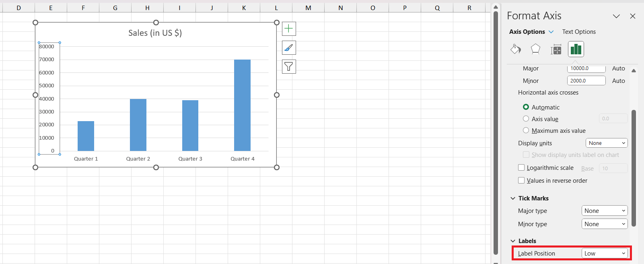Image resolution: width=644 pixels, height=264 pixels.
Task: Select column R header
Action: 469,8
